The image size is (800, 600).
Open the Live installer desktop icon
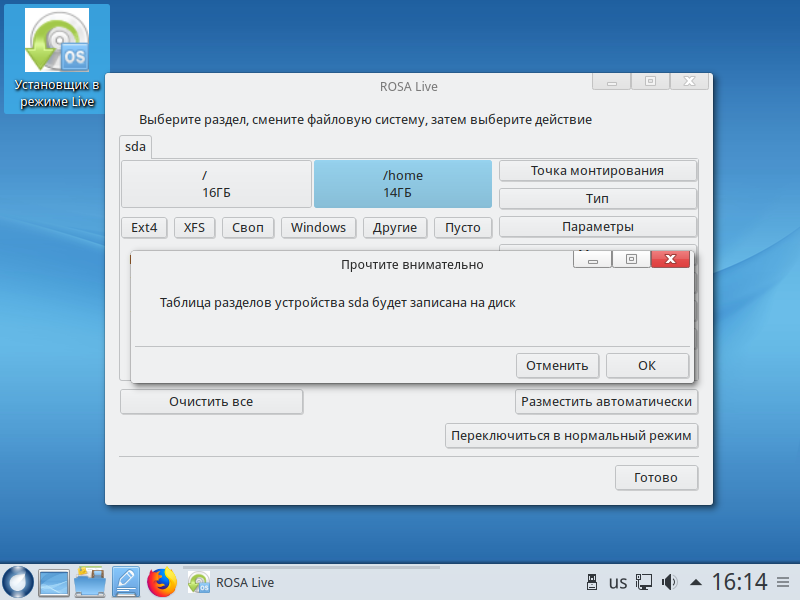tap(56, 60)
